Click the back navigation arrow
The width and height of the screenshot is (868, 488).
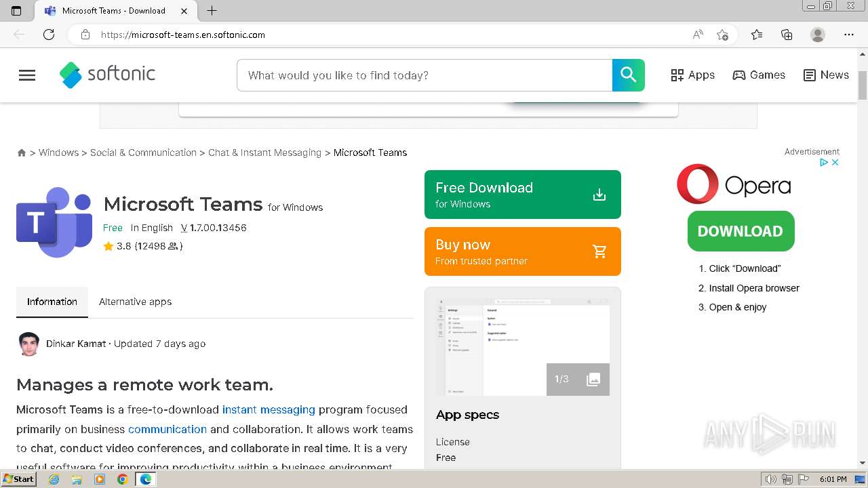coord(19,35)
